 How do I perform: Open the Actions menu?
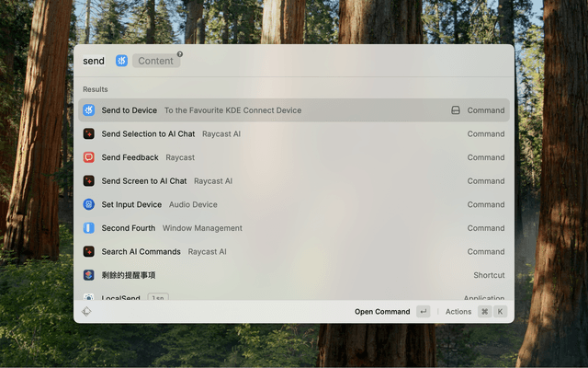click(458, 312)
